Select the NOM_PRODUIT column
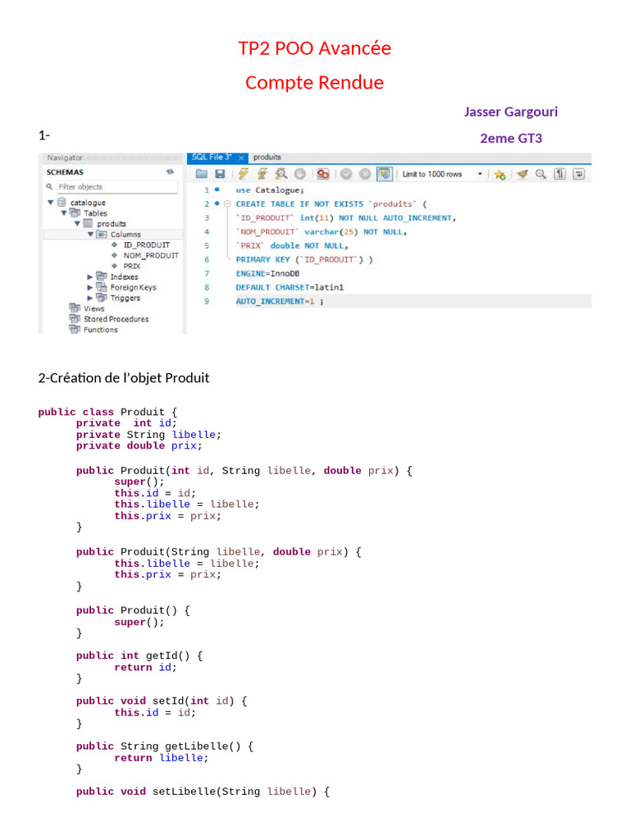The width and height of the screenshot is (630, 840). tap(151, 256)
